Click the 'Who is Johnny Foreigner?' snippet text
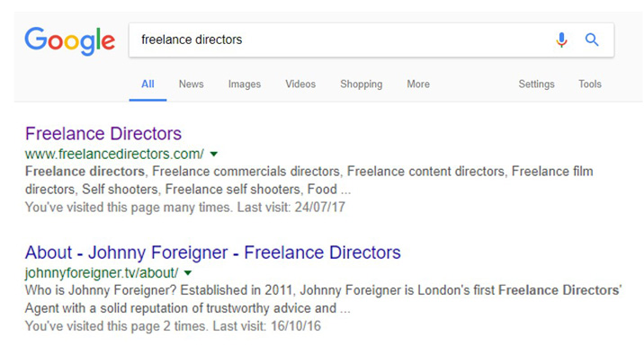 (x=101, y=290)
